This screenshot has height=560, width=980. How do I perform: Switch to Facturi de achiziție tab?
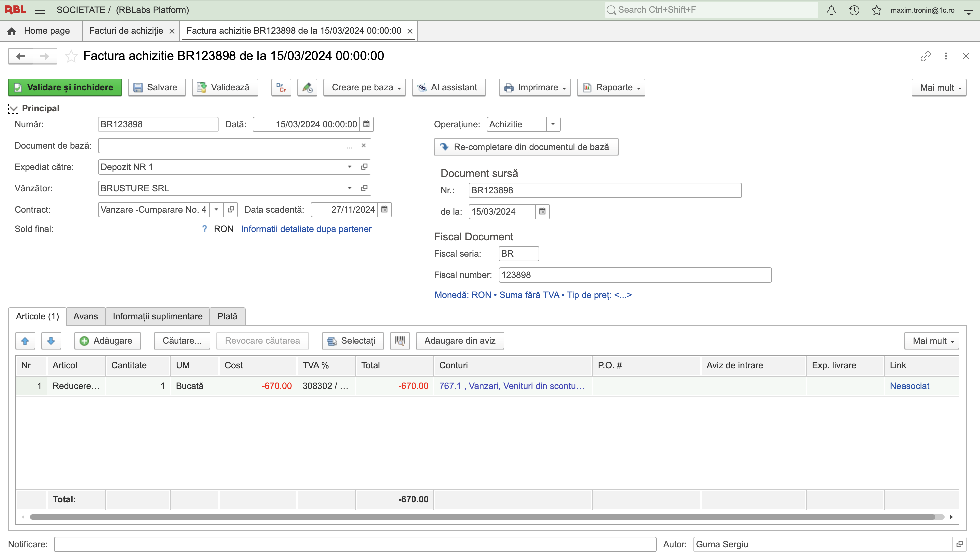(126, 31)
